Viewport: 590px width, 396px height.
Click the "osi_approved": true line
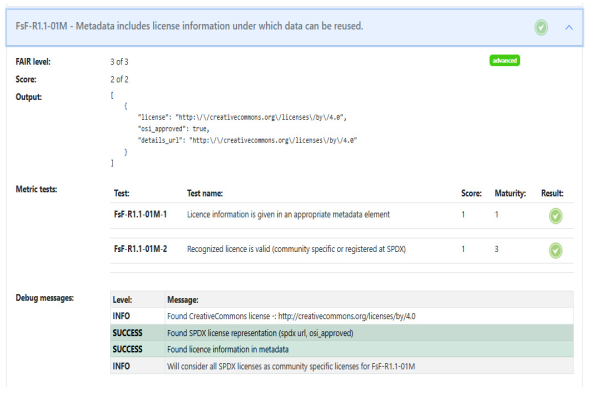pyautogui.click(x=173, y=129)
